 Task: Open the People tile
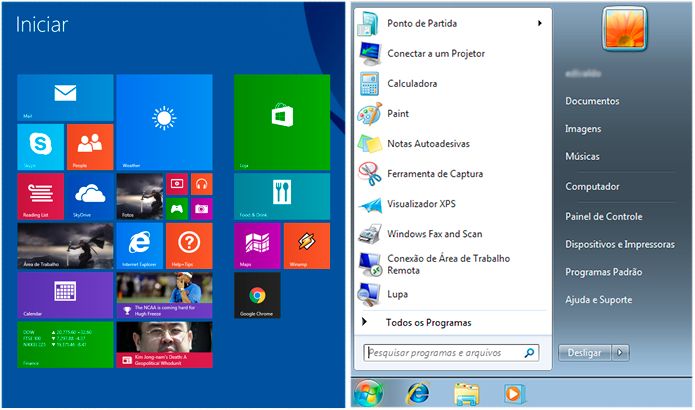click(90, 147)
